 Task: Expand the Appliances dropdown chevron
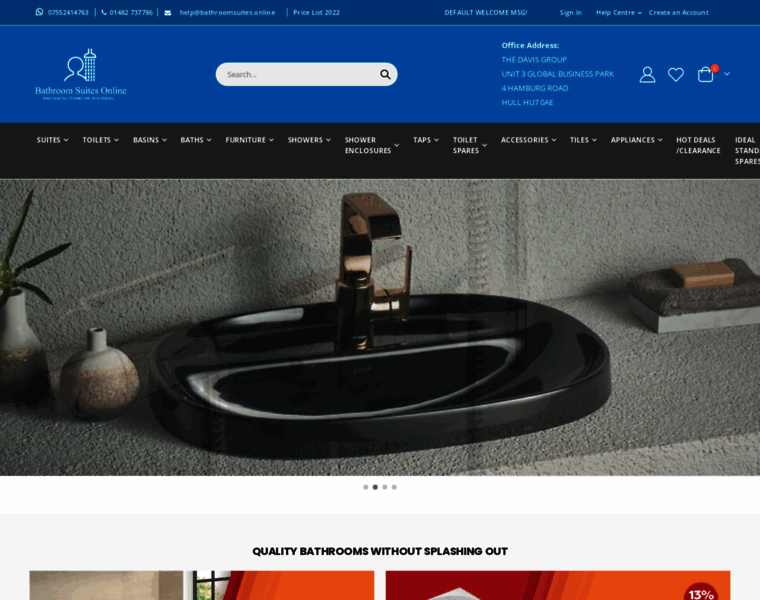click(x=660, y=140)
